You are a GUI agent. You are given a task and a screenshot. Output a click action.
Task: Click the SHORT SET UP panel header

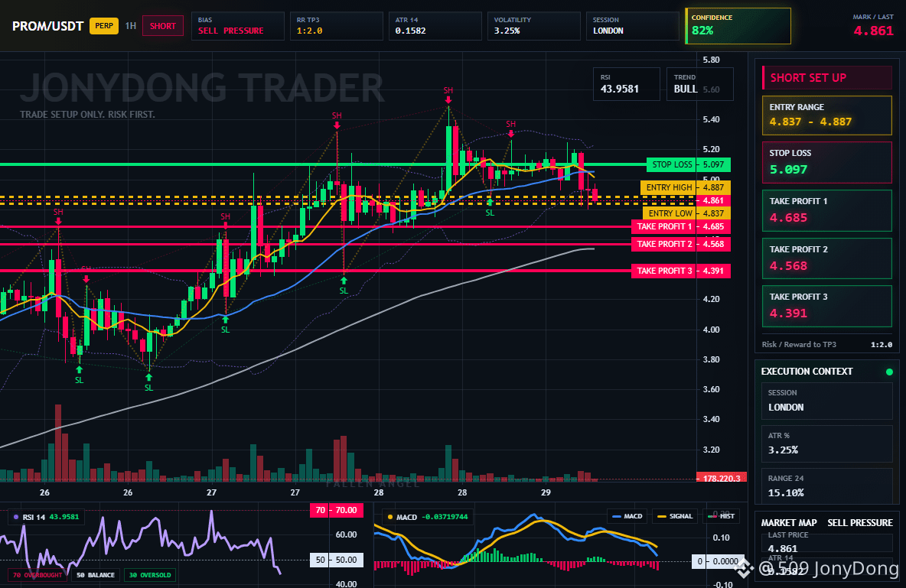click(827, 77)
